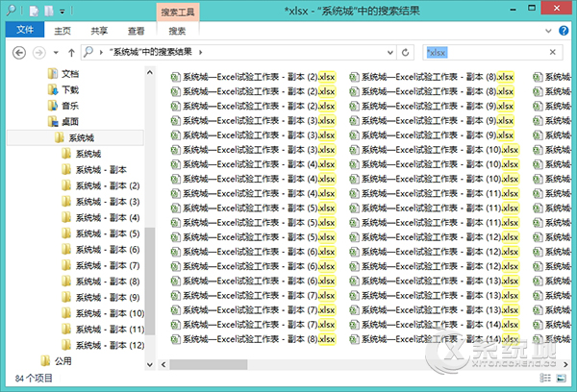Viewport: 577px width, 392px height.
Task: Open the 文件 menu tab
Action: [x=25, y=30]
